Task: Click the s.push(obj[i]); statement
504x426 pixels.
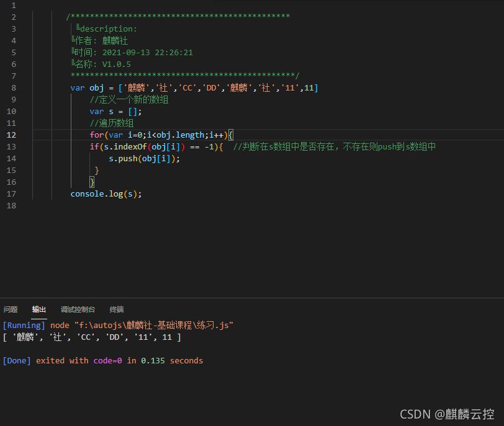Action: pyautogui.click(x=145, y=159)
